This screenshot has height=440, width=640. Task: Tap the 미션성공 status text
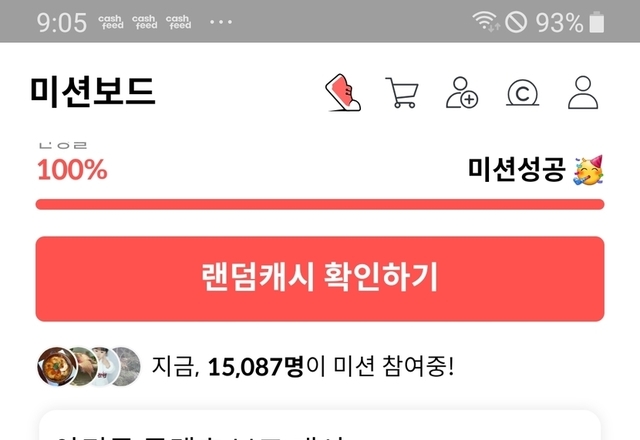click(x=516, y=169)
